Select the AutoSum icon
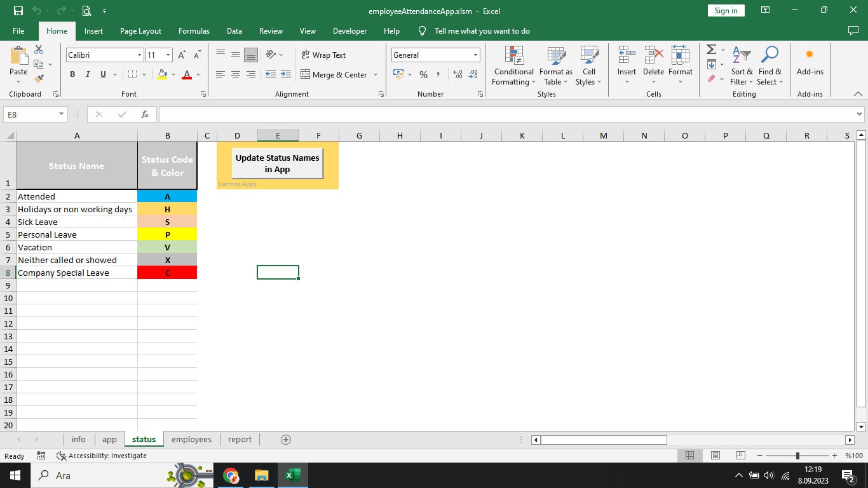This screenshot has height=488, width=868. [x=710, y=50]
